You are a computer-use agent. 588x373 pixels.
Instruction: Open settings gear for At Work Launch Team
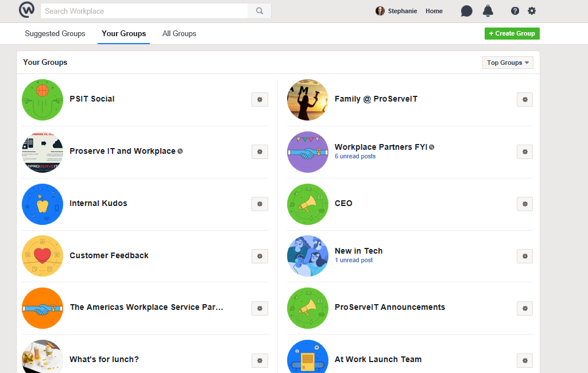[525, 360]
